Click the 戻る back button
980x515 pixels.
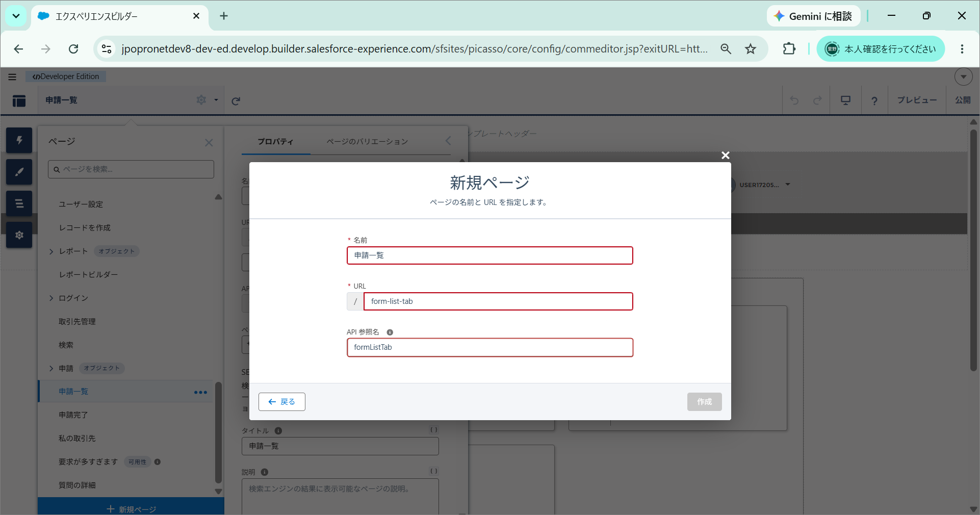coord(282,402)
